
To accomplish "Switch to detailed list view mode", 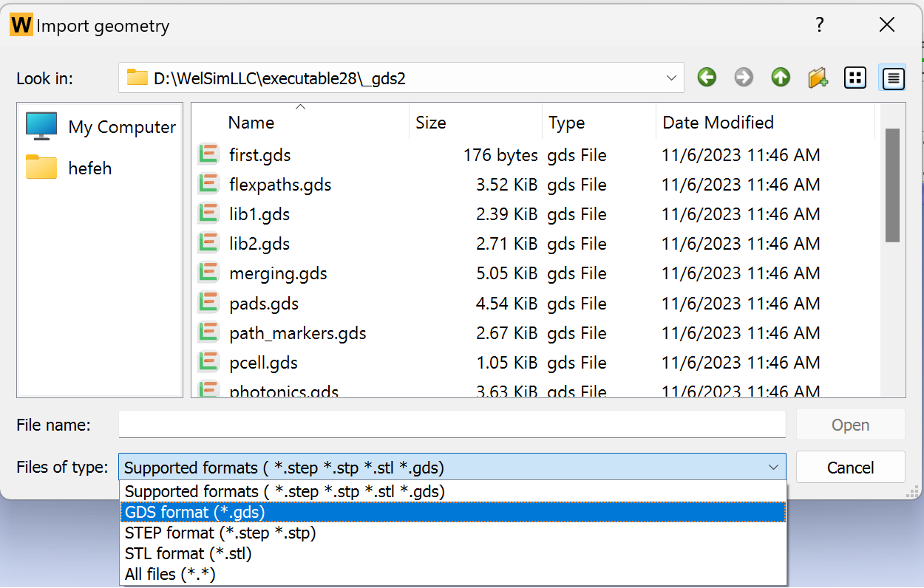I will point(892,77).
